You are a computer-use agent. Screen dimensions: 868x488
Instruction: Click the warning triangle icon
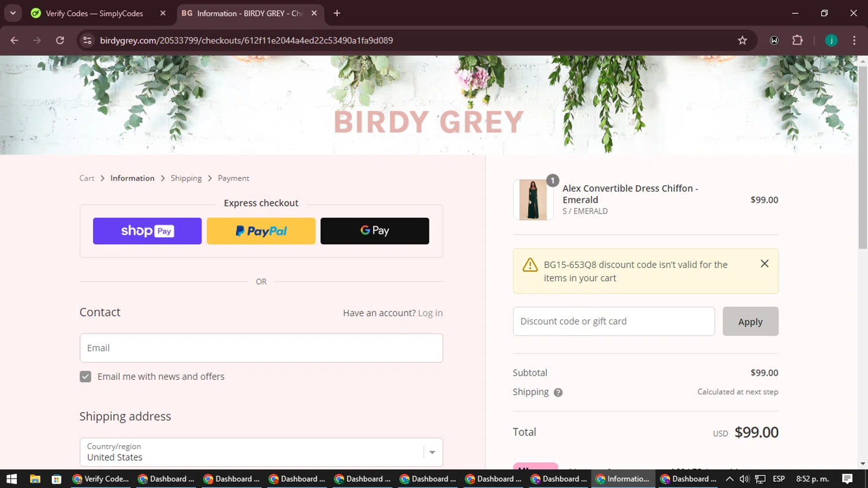(x=530, y=265)
